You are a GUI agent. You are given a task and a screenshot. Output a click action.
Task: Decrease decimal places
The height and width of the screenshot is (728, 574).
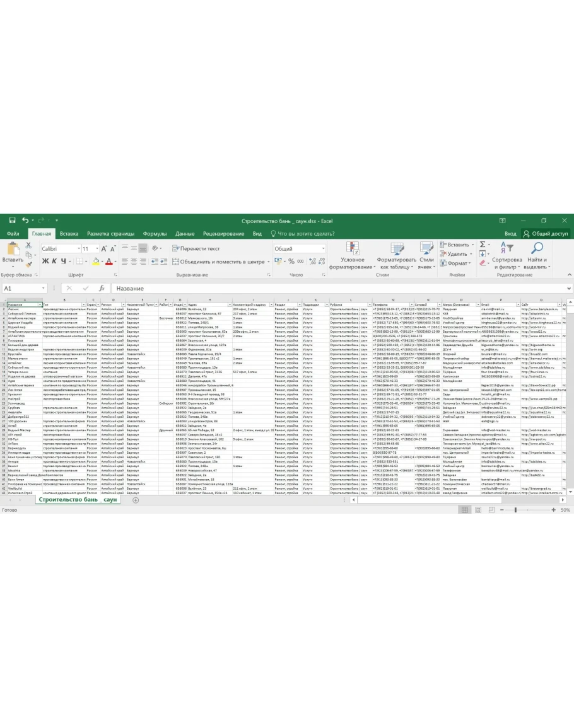click(322, 262)
